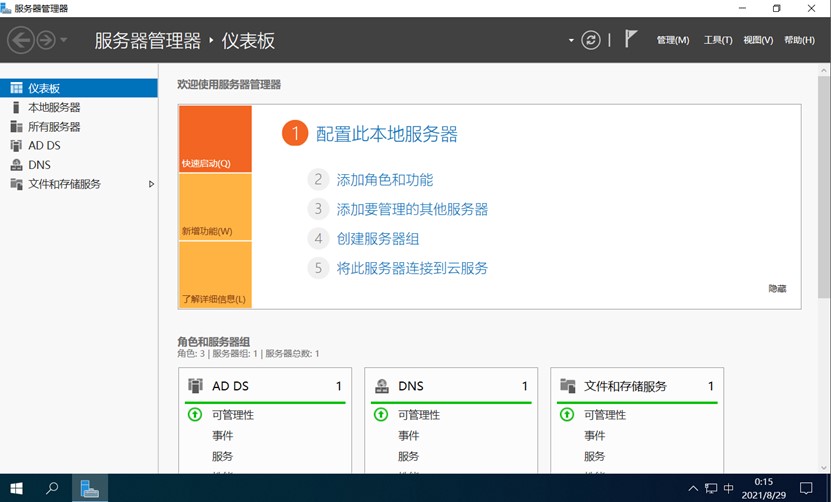
Task: Select the 新增功能(W) tile
Action: point(215,207)
